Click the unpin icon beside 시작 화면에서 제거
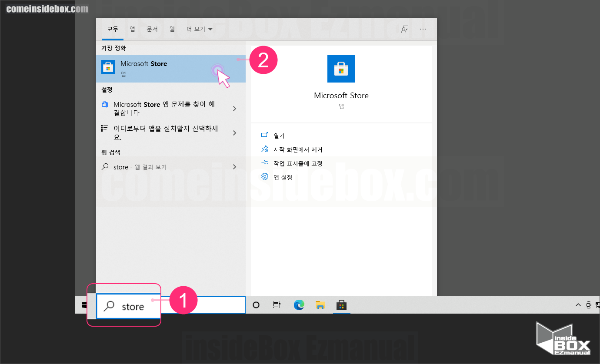This screenshot has height=364, width=600. tap(264, 149)
